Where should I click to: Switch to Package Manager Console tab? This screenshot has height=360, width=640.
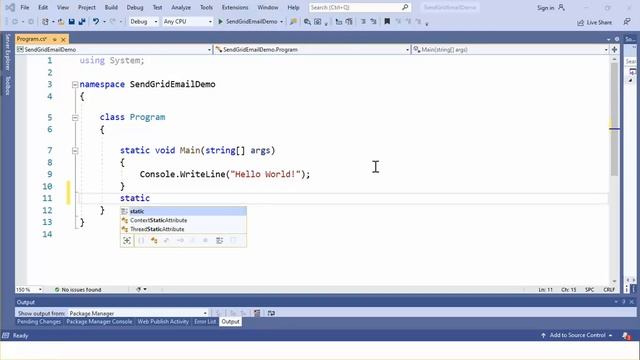pos(99,322)
